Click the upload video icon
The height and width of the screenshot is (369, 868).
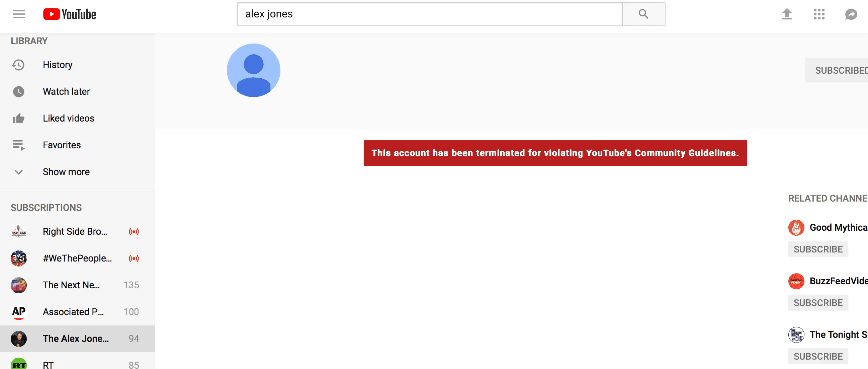786,14
